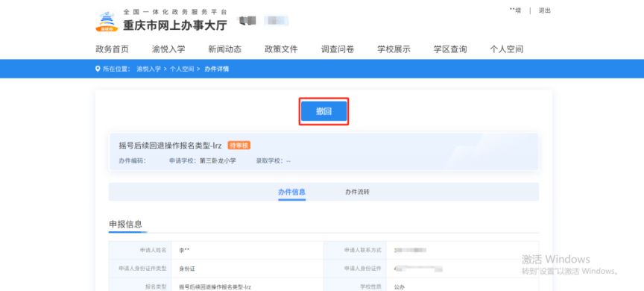Image resolution: width=644 pixels, height=291 pixels.
Task: Click 个人空间 breadcrumb link
Action: coord(182,69)
